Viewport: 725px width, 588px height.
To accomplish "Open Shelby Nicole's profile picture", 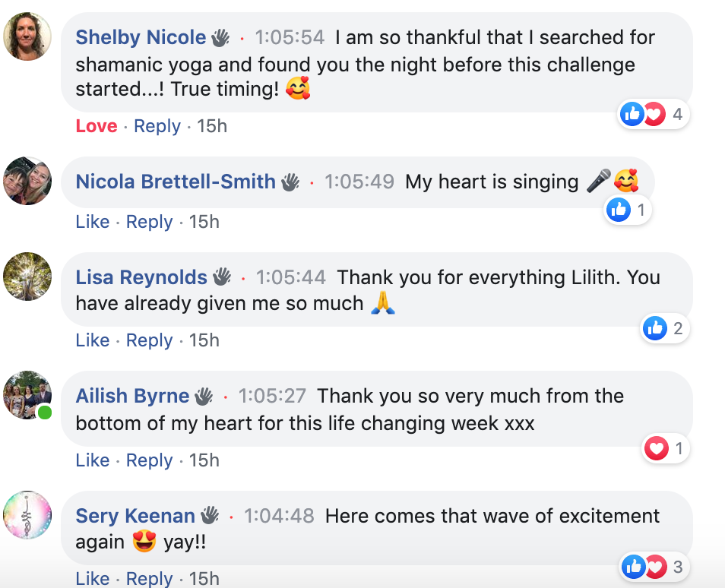I will 27,36.
